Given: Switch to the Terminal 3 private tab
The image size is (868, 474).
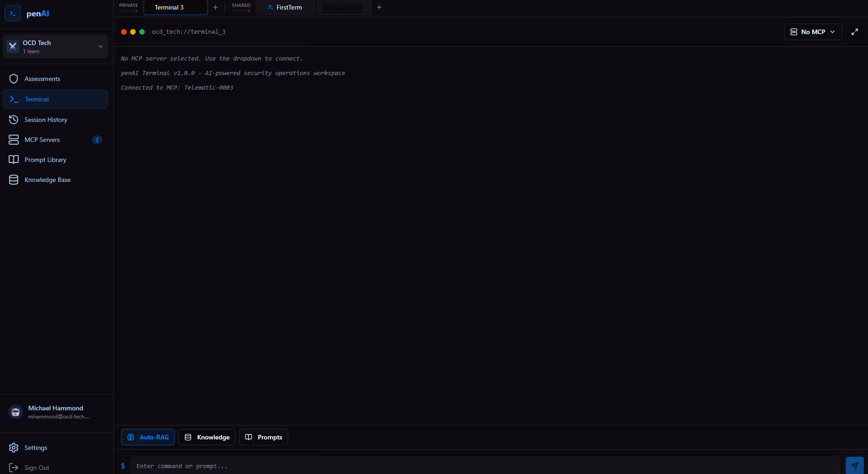Looking at the screenshot, I should pos(175,7).
